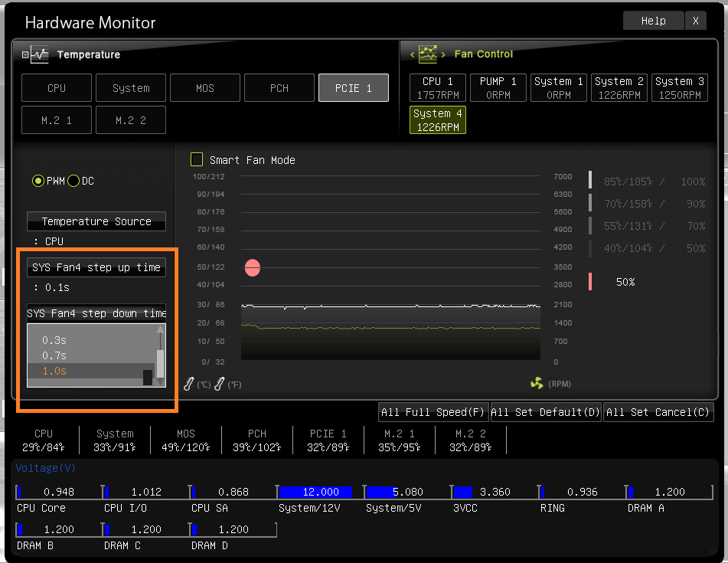Select the PWM radio button
This screenshot has width=728, height=563.
38,181
